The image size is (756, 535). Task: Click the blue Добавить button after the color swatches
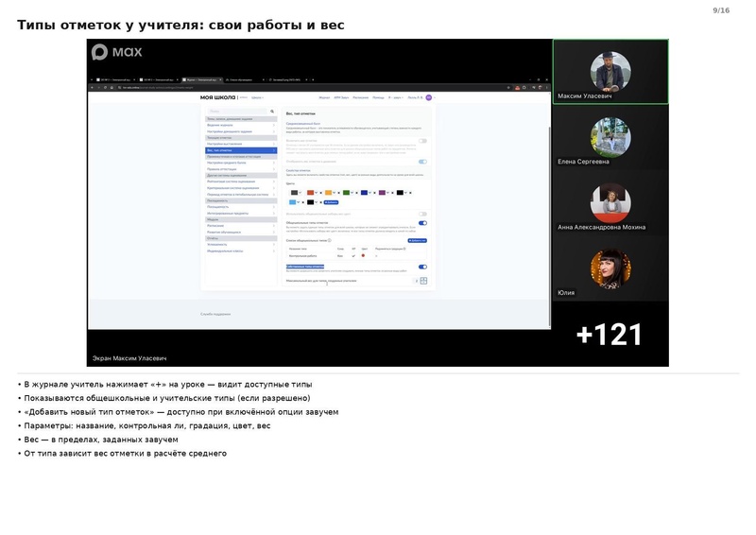[331, 202]
